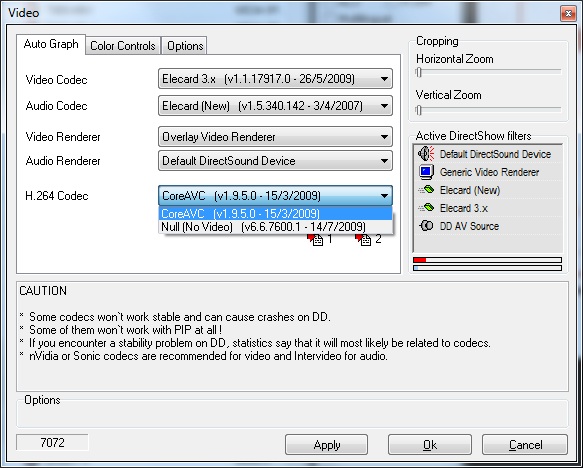The width and height of the screenshot is (583, 468).
Task: Select the Elecard (New) filter icon
Action: point(426,190)
